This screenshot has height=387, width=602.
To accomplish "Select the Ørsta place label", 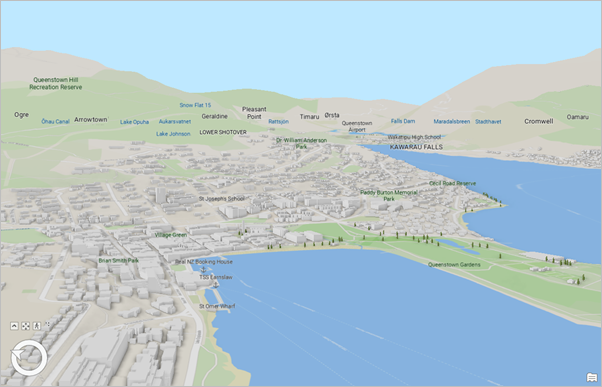I will tap(332, 115).
